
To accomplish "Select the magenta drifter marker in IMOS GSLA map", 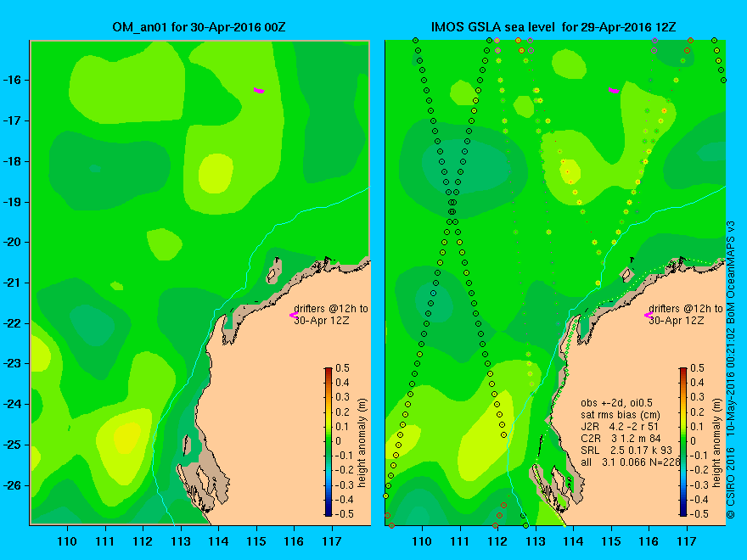I will click(614, 90).
